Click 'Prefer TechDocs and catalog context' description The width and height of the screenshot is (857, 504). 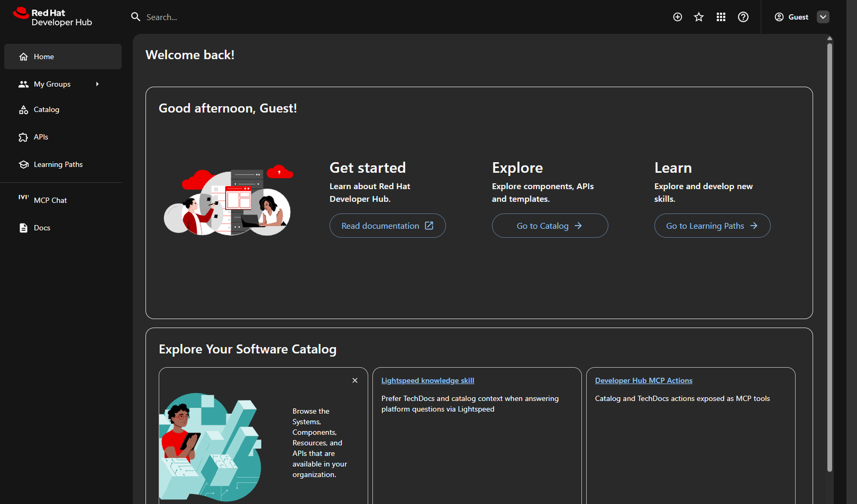coord(470,404)
